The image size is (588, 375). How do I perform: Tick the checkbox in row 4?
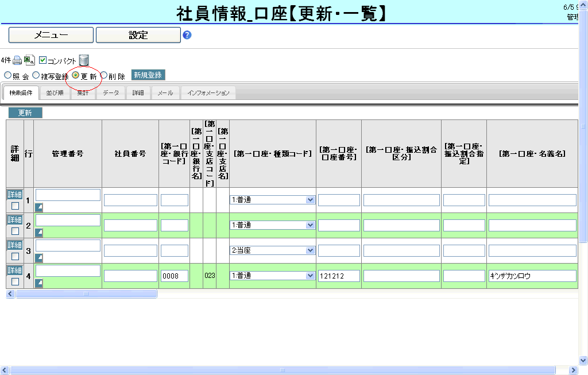pyautogui.click(x=15, y=281)
